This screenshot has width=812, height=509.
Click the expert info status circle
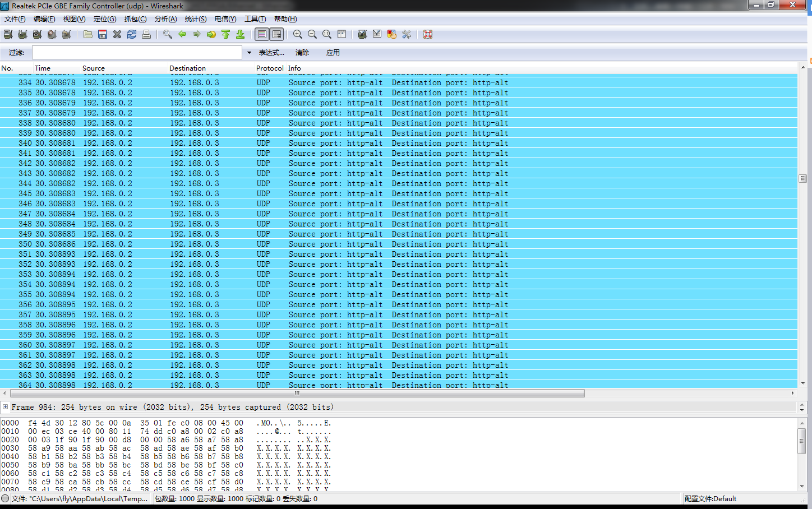(5, 498)
